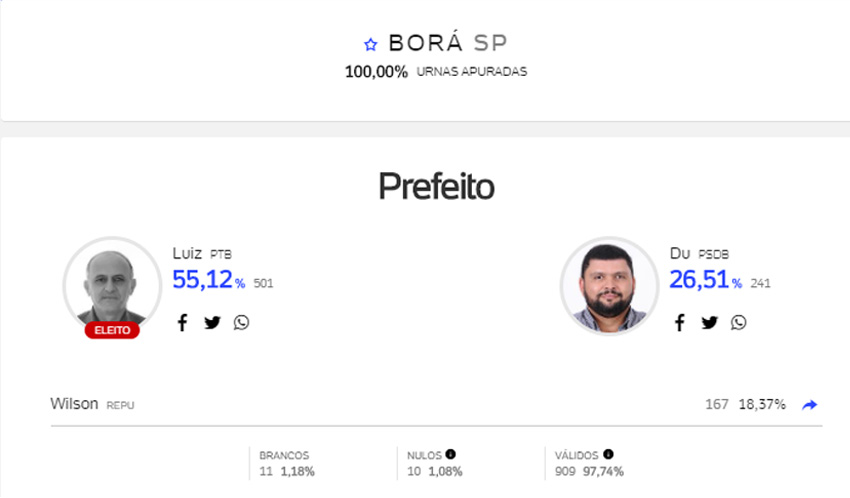Image resolution: width=850 pixels, height=498 pixels.
Task: Share Luiz's result via WhatsApp
Action: click(241, 322)
